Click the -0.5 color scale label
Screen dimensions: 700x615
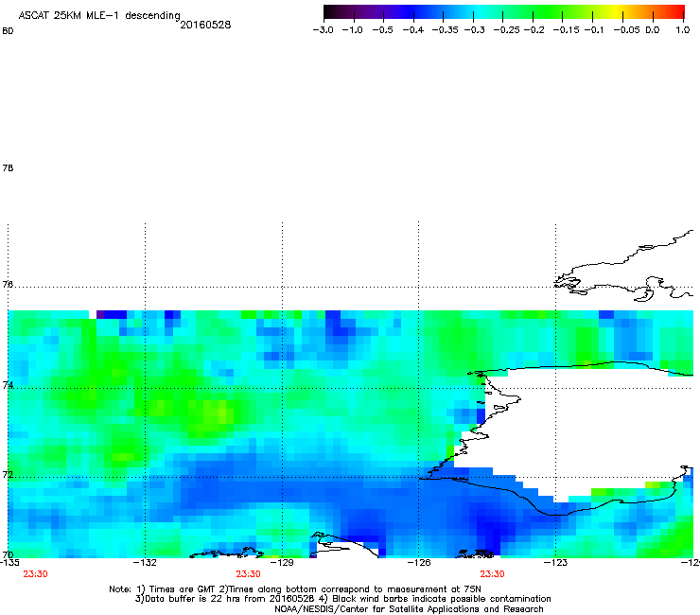[x=382, y=30]
